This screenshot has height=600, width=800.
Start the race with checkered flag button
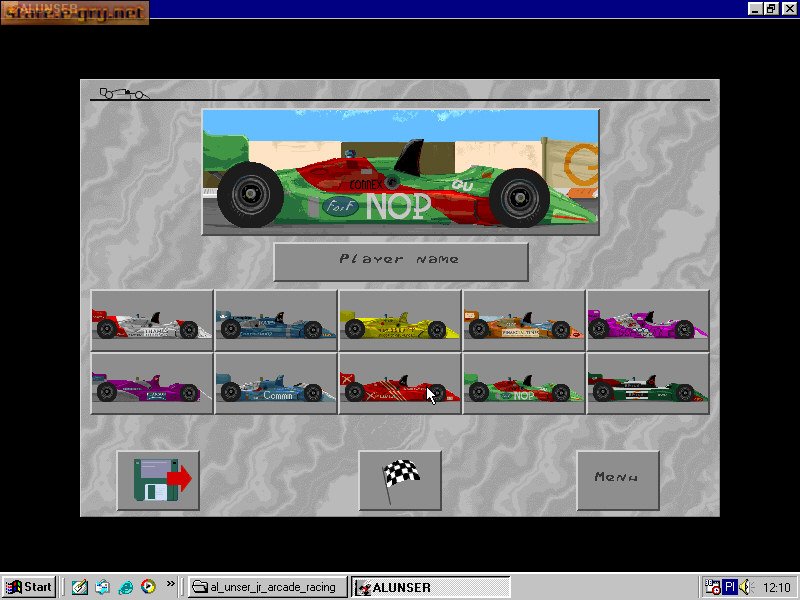click(x=400, y=480)
